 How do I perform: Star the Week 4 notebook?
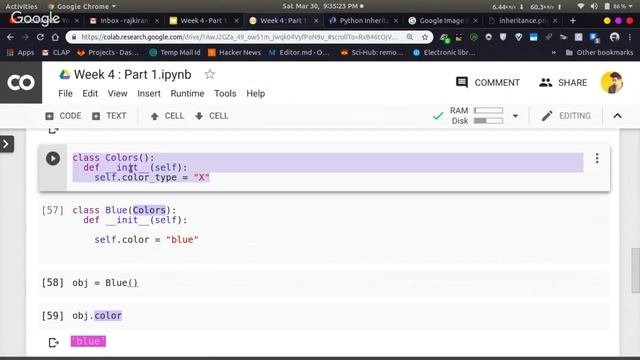(210, 74)
